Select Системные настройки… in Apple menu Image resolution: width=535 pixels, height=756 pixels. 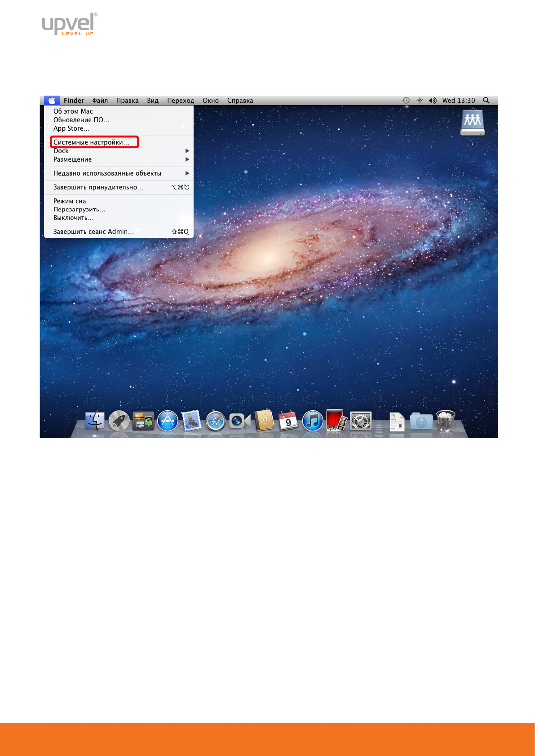tap(91, 142)
